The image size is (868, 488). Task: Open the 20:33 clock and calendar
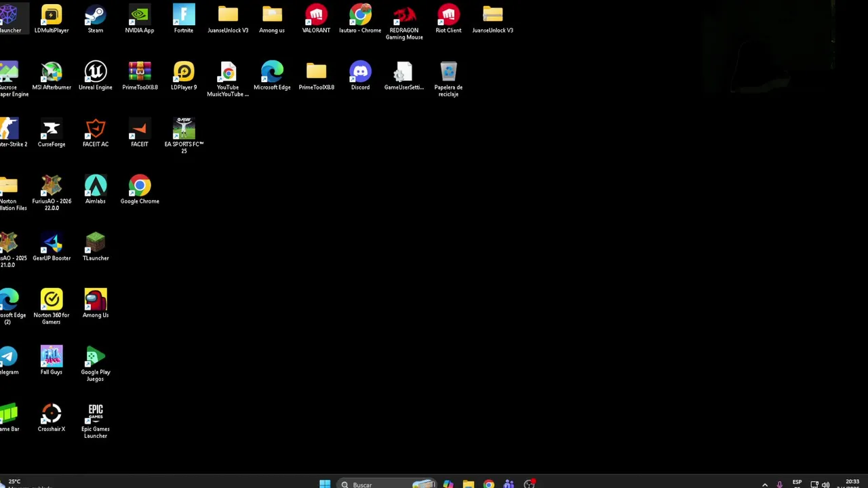click(x=852, y=483)
